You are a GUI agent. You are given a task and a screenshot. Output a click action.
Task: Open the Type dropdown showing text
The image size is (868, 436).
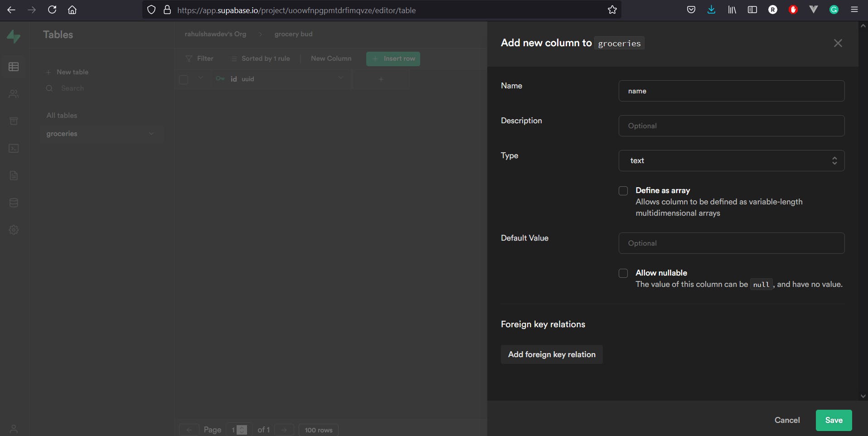pyautogui.click(x=731, y=160)
